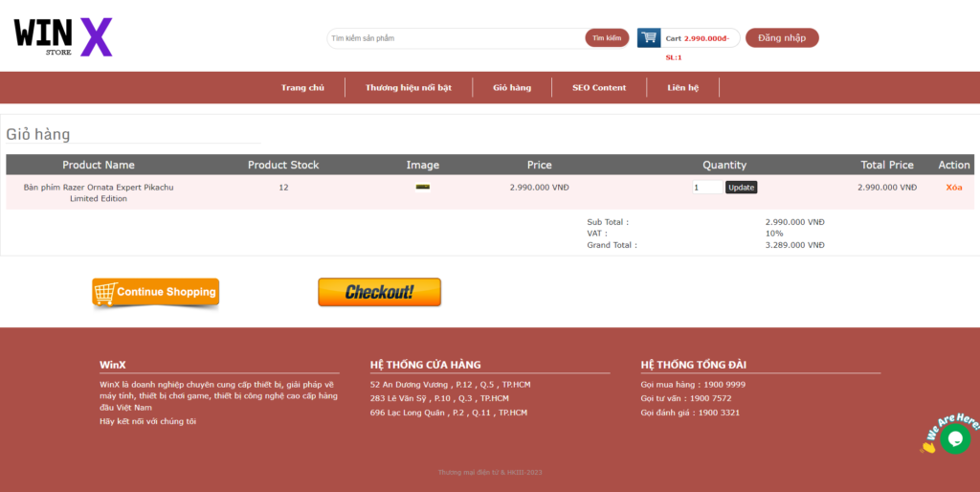980x492 pixels.
Task: Click product stock value 12
Action: pos(283,187)
